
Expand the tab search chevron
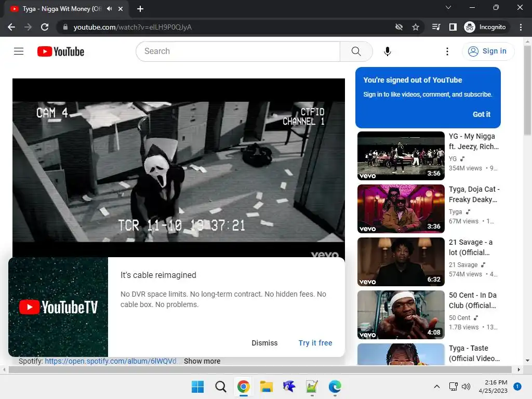448,7
